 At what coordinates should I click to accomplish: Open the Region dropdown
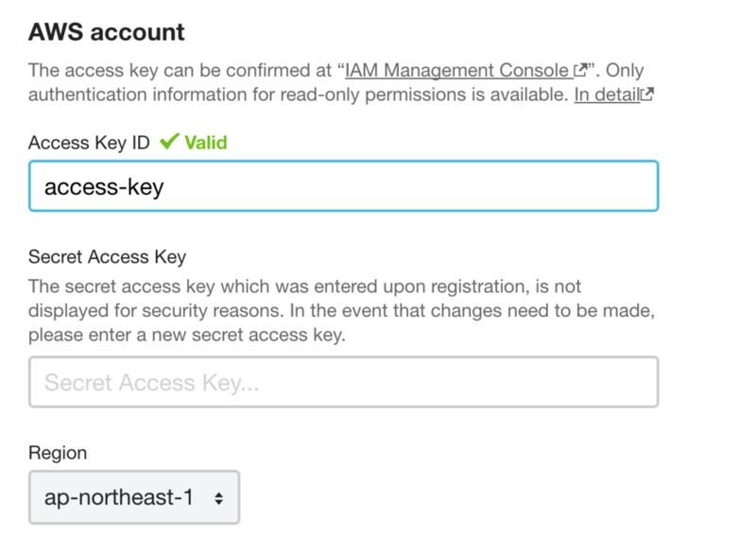pyautogui.click(x=134, y=497)
